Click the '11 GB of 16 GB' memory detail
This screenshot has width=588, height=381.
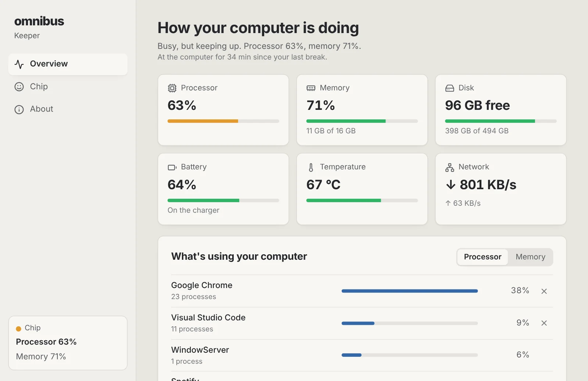coord(331,131)
